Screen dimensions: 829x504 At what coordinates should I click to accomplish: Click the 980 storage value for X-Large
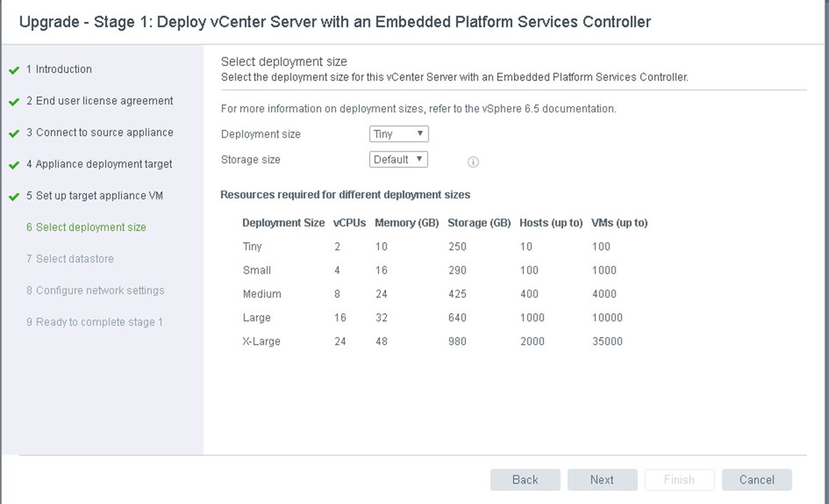[458, 342]
